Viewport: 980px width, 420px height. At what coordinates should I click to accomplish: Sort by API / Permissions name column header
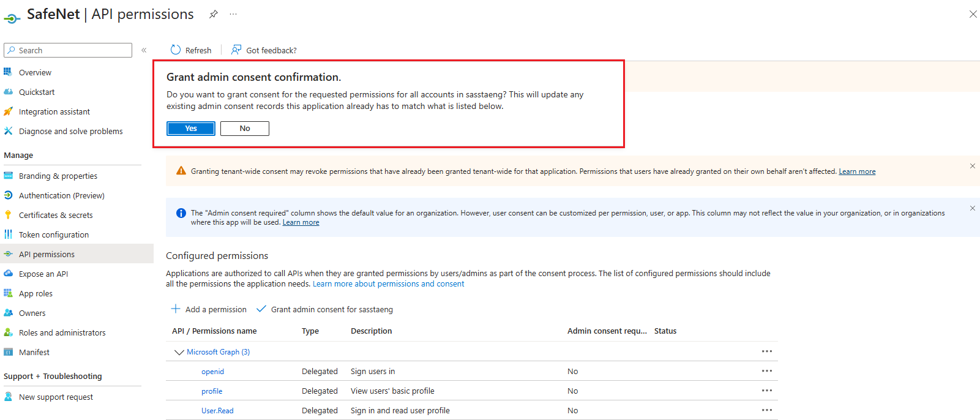(214, 331)
